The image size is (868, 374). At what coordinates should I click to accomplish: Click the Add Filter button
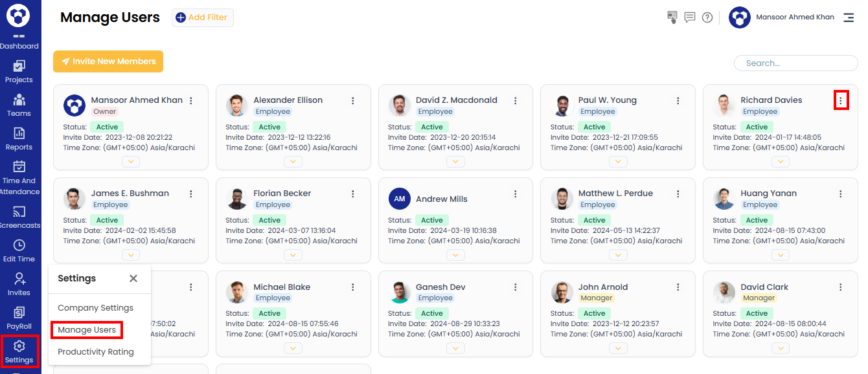(x=202, y=17)
